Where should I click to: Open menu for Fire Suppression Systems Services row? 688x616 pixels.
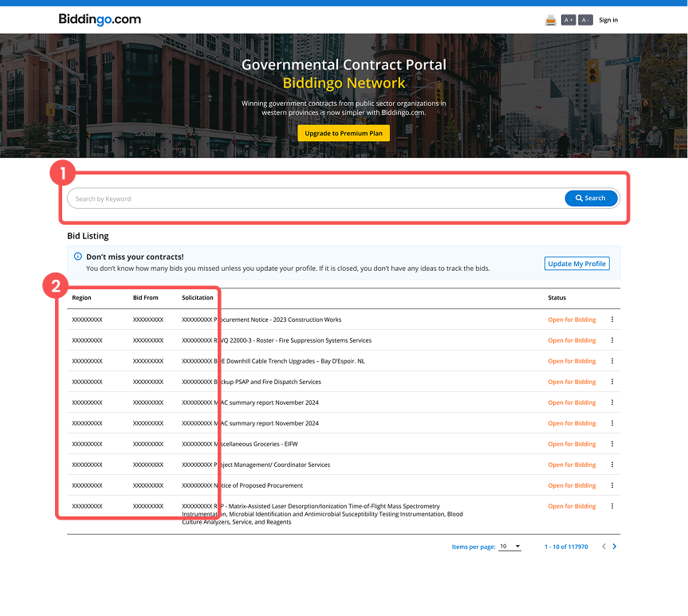coord(612,340)
